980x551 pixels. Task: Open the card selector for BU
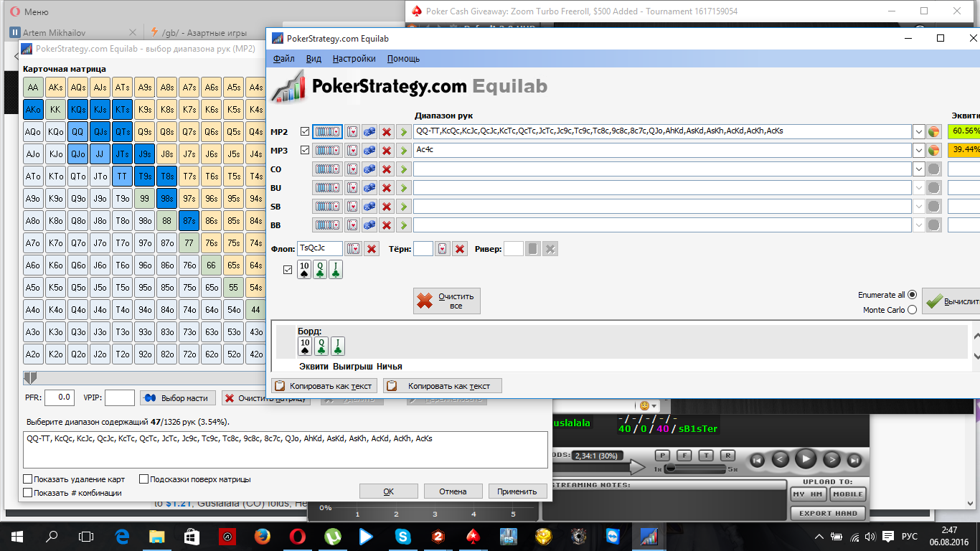point(352,188)
